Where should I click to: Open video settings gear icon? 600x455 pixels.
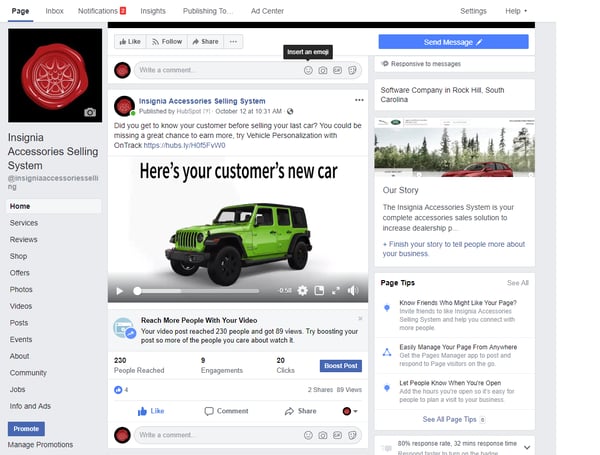coord(302,291)
